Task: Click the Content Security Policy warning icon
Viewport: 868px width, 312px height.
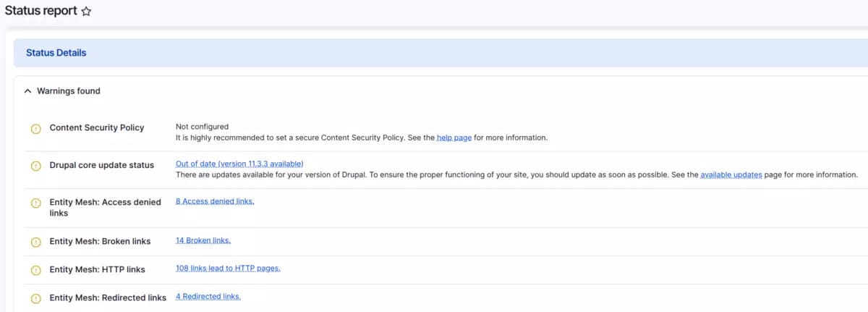Action: coord(35,129)
